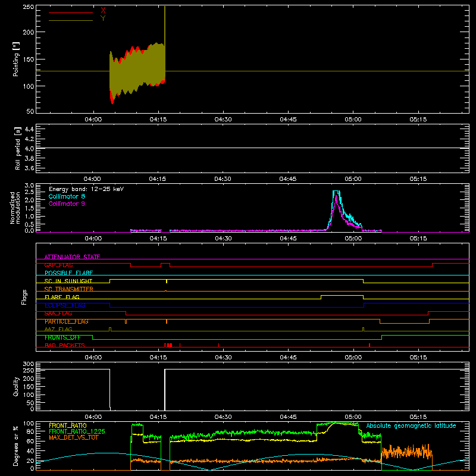This screenshot has height=476, width=476.
Task: Click the GAP_FLAG label
Action: 58,265
